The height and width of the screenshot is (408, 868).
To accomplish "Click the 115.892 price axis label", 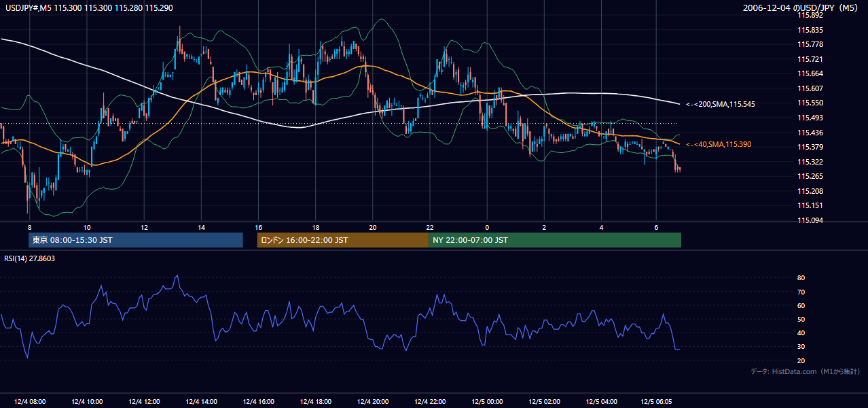I will tap(810, 16).
